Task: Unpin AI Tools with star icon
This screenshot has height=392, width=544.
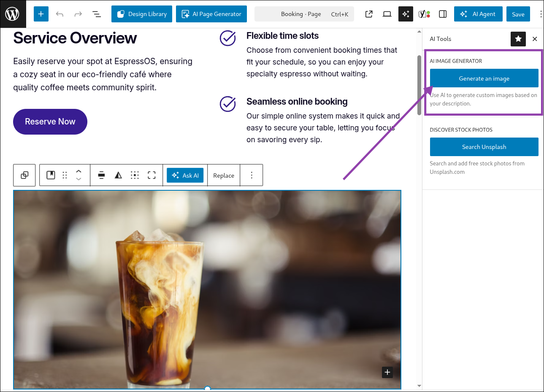Action: [518, 39]
